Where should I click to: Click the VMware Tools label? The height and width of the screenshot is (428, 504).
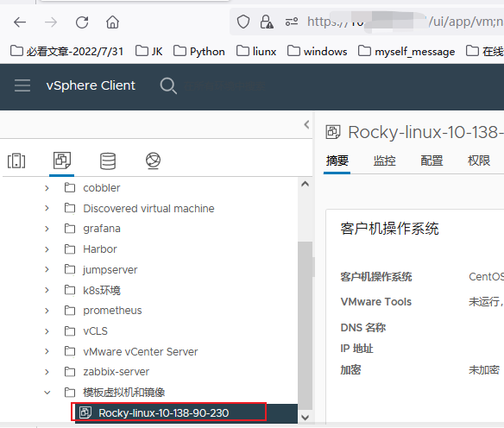pyautogui.click(x=375, y=302)
